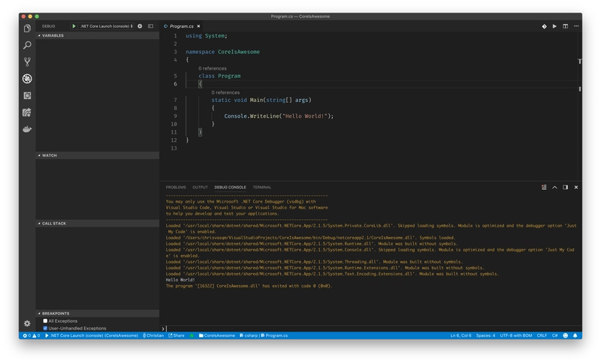
Task: Open errors and warnings count in status bar
Action: [32, 335]
